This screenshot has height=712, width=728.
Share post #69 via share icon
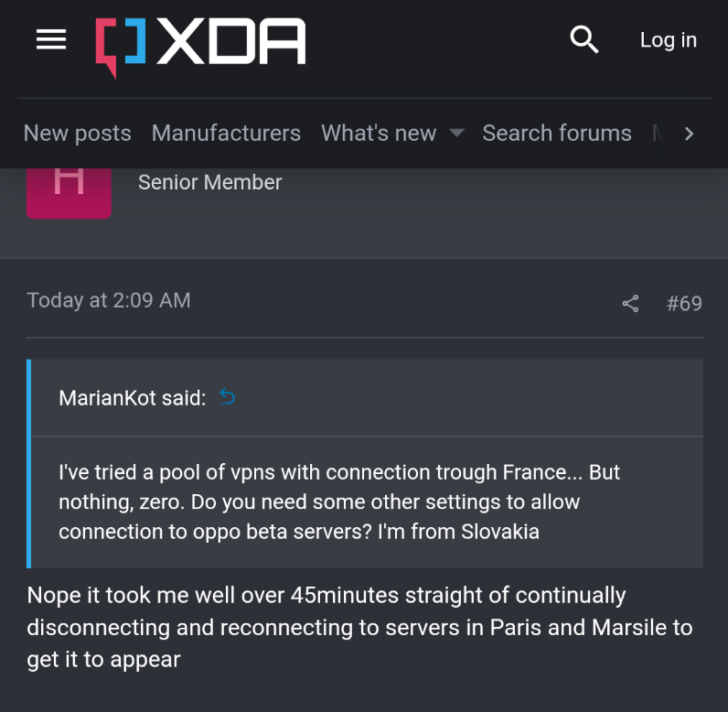(x=630, y=304)
